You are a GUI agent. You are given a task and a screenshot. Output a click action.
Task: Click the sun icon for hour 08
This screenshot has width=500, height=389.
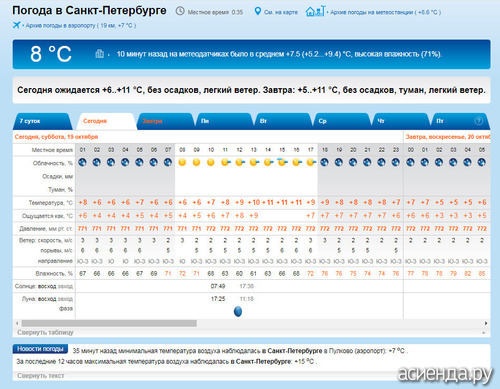pyautogui.click(x=182, y=162)
